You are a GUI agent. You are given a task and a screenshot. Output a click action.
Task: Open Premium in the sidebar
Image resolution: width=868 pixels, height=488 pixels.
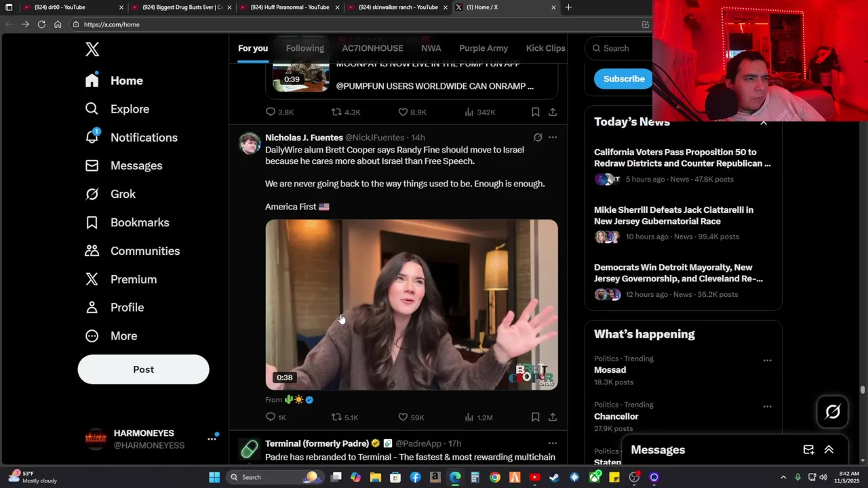(120, 280)
